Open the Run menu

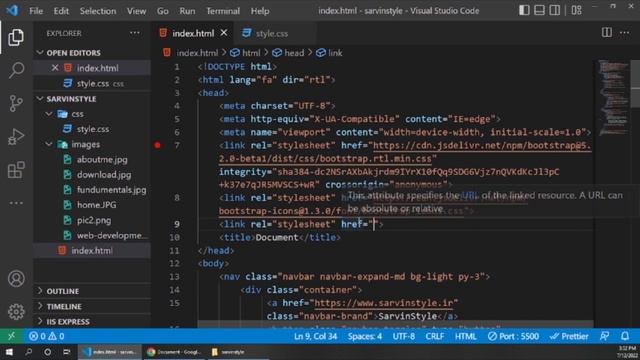tap(187, 11)
